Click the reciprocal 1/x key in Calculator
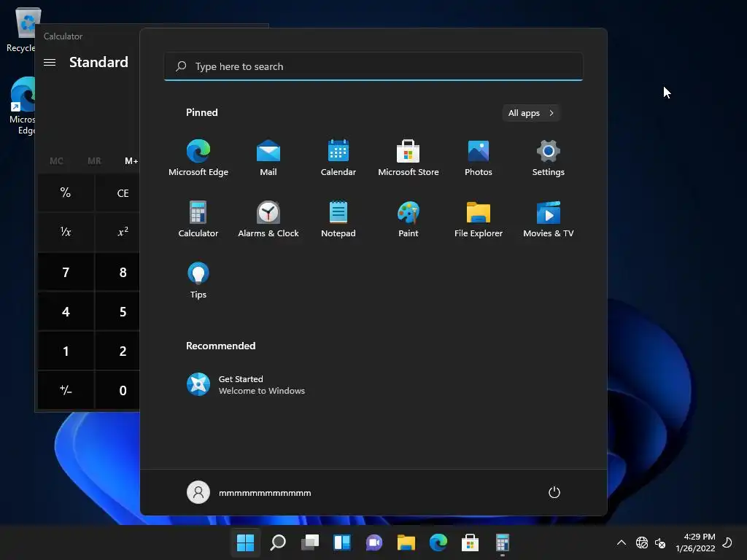This screenshot has width=747, height=560. (x=66, y=232)
